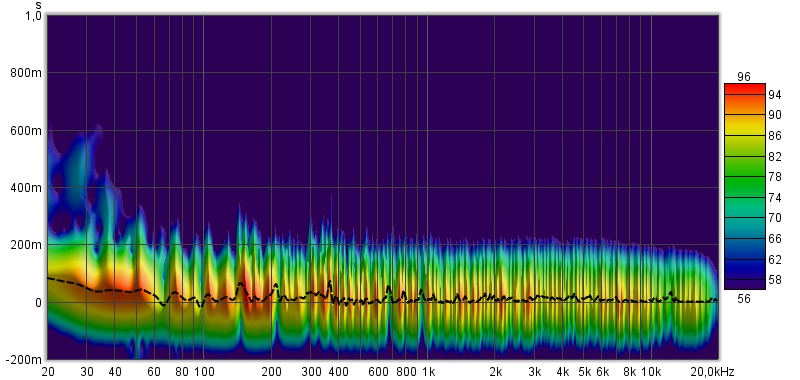Click the '56' minimum value below color scale
The image size is (800, 380).
(744, 299)
